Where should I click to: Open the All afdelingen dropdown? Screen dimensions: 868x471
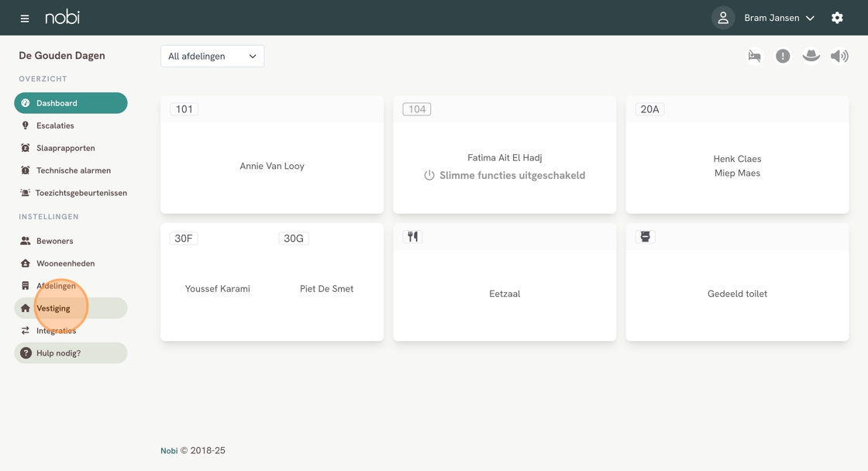tap(212, 56)
